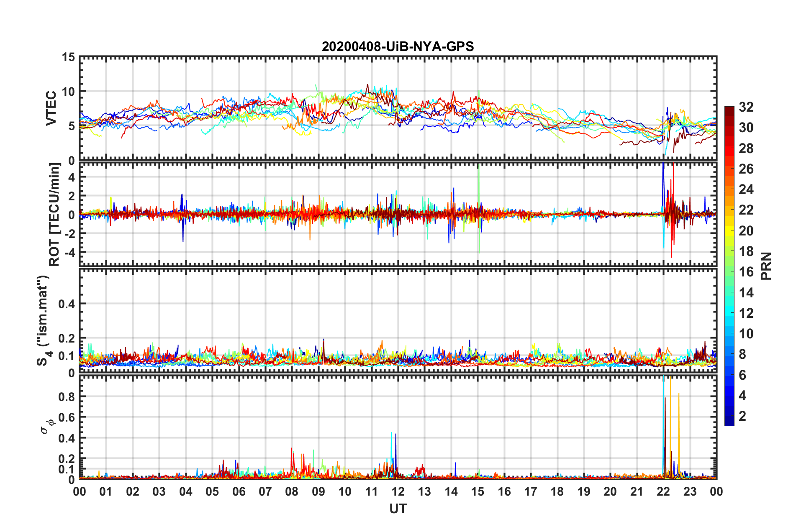
Task: Click the S4 panel's 0.4 tick label
Action: (67, 304)
